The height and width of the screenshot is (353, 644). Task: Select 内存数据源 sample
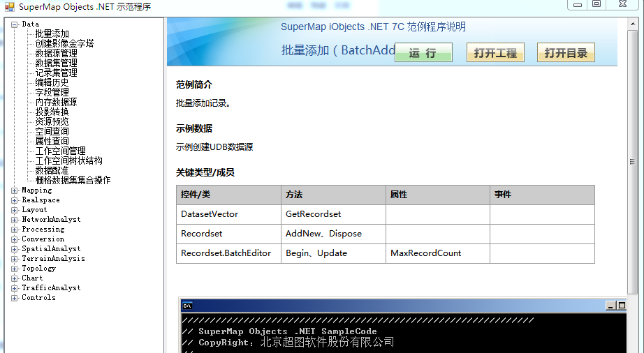(x=57, y=102)
